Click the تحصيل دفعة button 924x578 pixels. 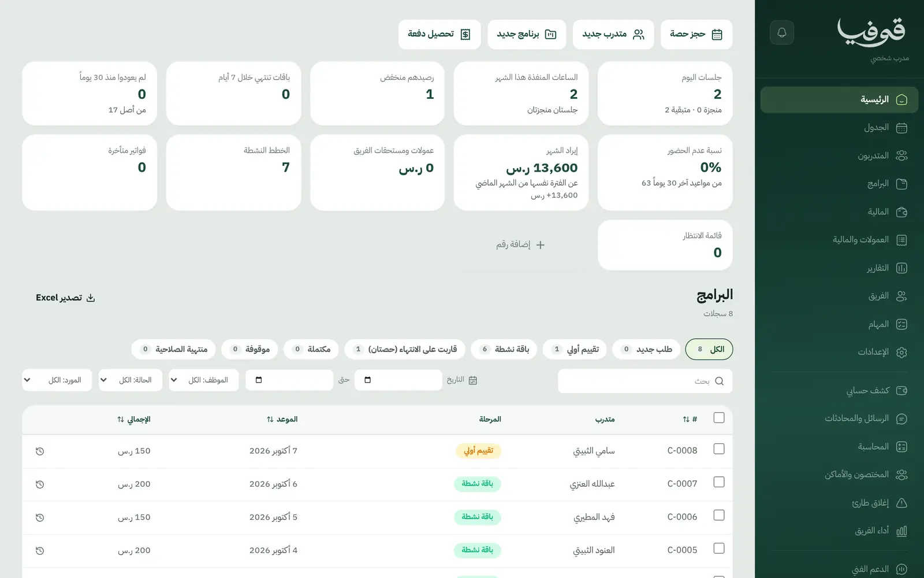click(x=439, y=34)
